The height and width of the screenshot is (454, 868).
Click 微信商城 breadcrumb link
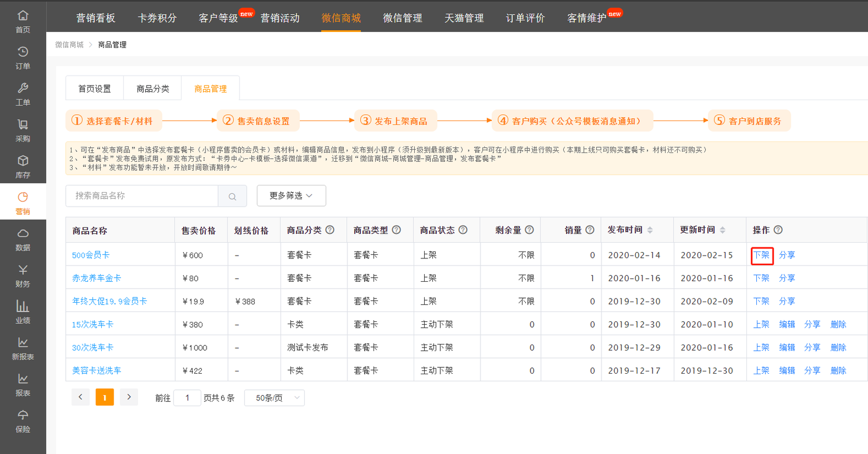pyautogui.click(x=69, y=45)
